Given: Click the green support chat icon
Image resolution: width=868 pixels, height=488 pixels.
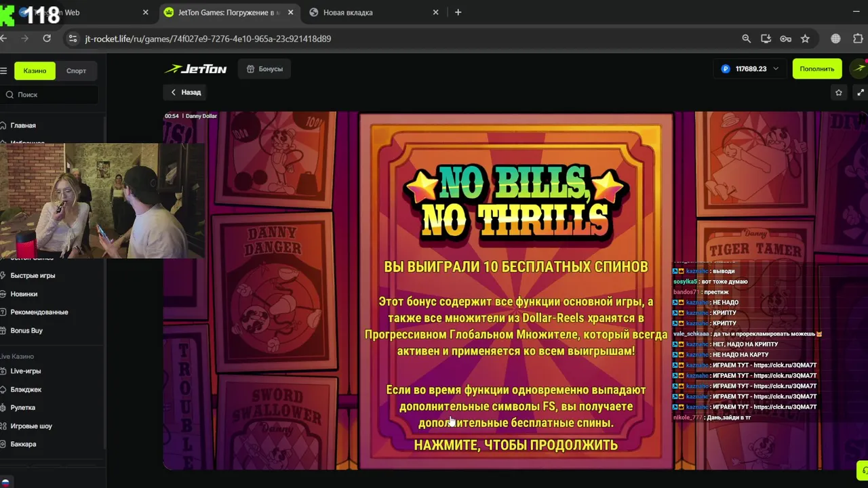Looking at the screenshot, I should (x=863, y=469).
